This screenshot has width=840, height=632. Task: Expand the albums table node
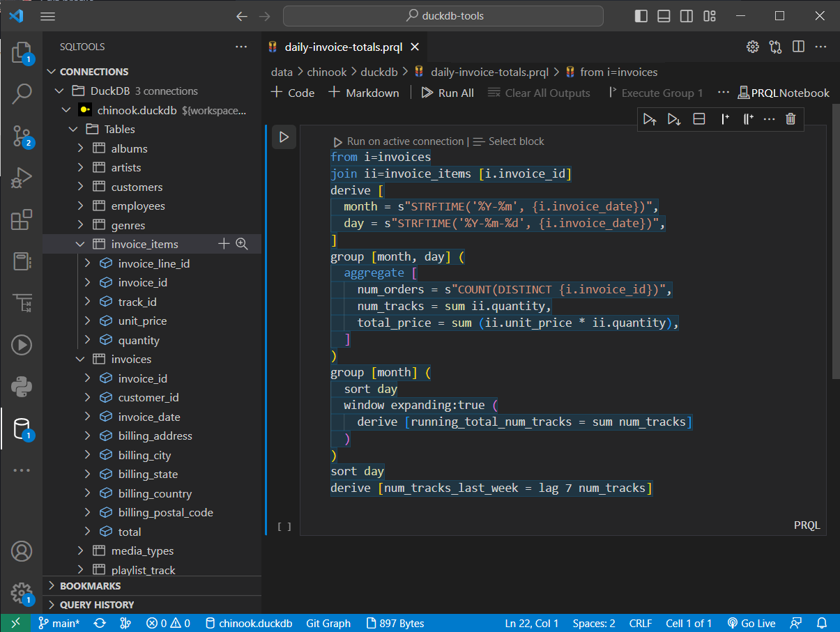[81, 148]
